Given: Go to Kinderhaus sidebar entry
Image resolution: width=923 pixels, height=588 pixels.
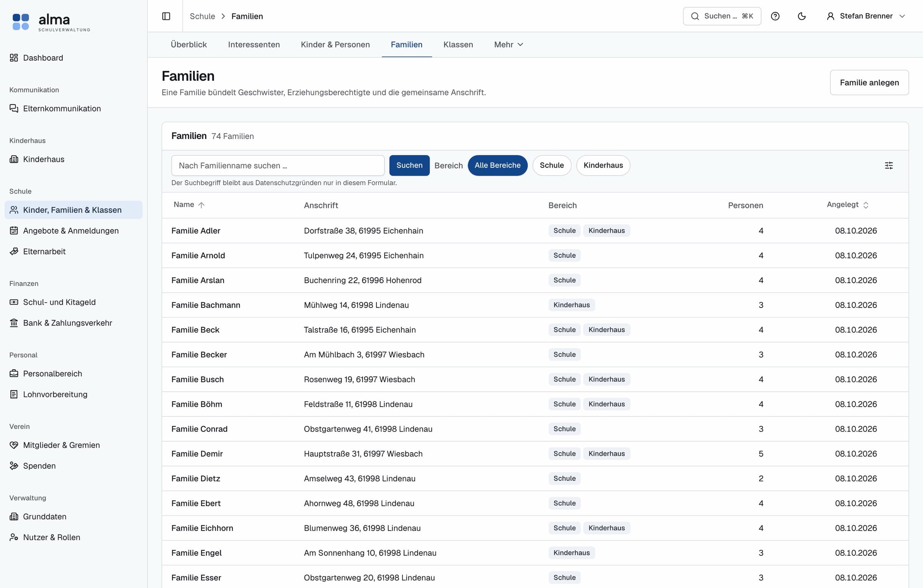Looking at the screenshot, I should coord(73,159).
